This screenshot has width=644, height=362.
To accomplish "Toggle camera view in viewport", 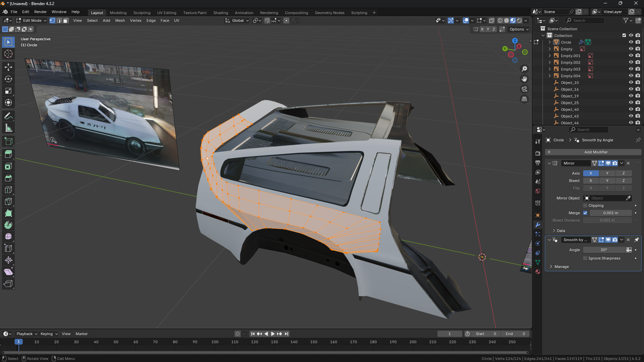I will [524, 89].
